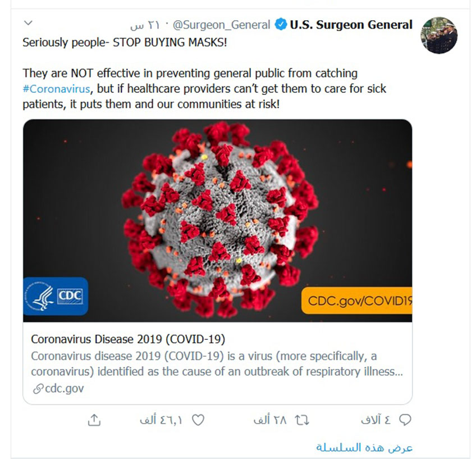Screen dimensions: 476x459
Task: Click the coronavirus image in the link card
Action: pyautogui.click(x=218, y=221)
